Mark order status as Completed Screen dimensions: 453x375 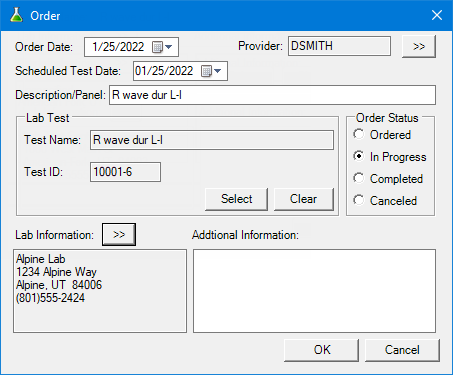359,178
